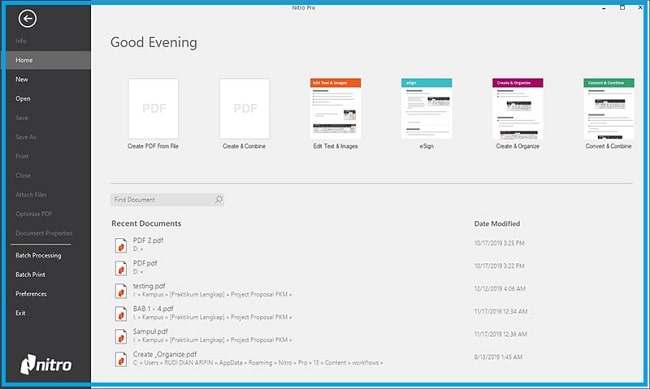Click the date 12/12/2019 4:06 AM

(500, 289)
